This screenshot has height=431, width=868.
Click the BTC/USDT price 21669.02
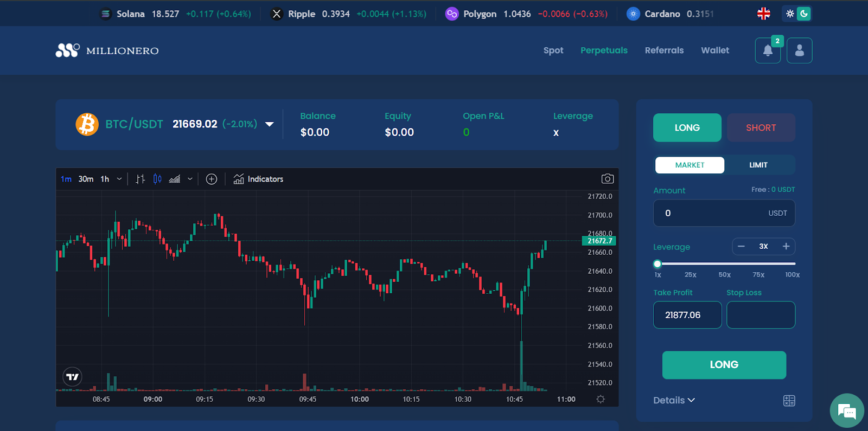[195, 124]
